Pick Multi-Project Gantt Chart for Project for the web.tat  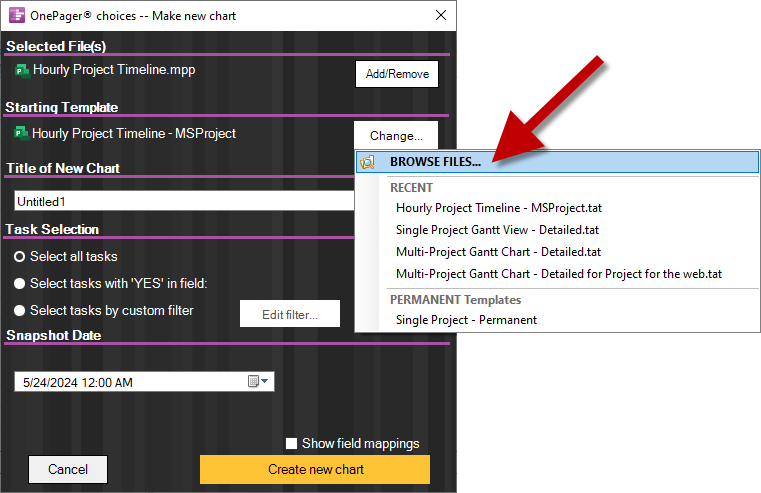coord(559,274)
